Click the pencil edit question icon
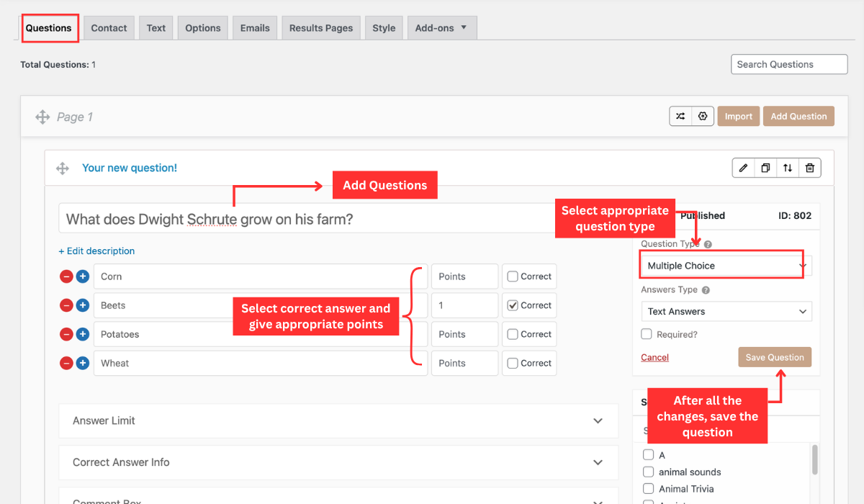Image resolution: width=864 pixels, height=504 pixels. pyautogui.click(x=744, y=168)
